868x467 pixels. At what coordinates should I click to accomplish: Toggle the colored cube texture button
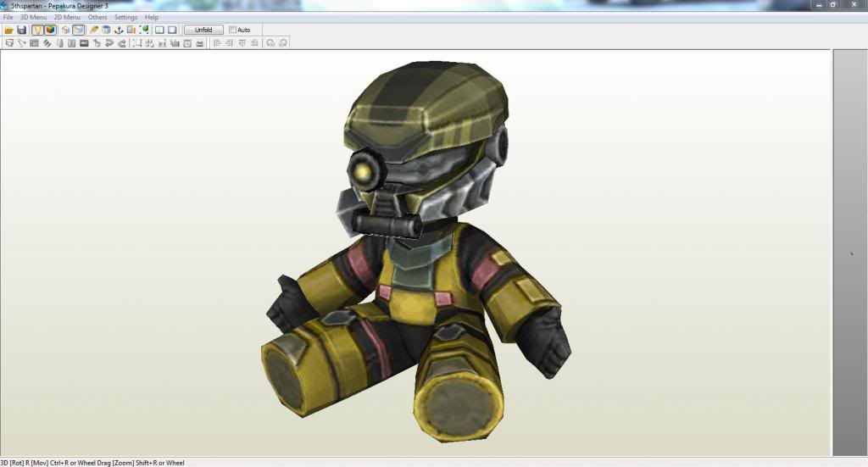click(50, 30)
